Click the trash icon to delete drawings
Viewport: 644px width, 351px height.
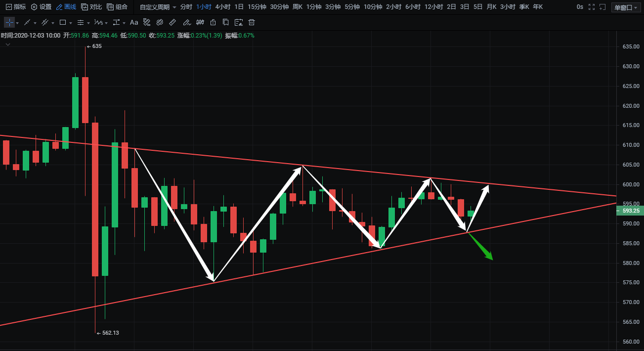coord(252,23)
